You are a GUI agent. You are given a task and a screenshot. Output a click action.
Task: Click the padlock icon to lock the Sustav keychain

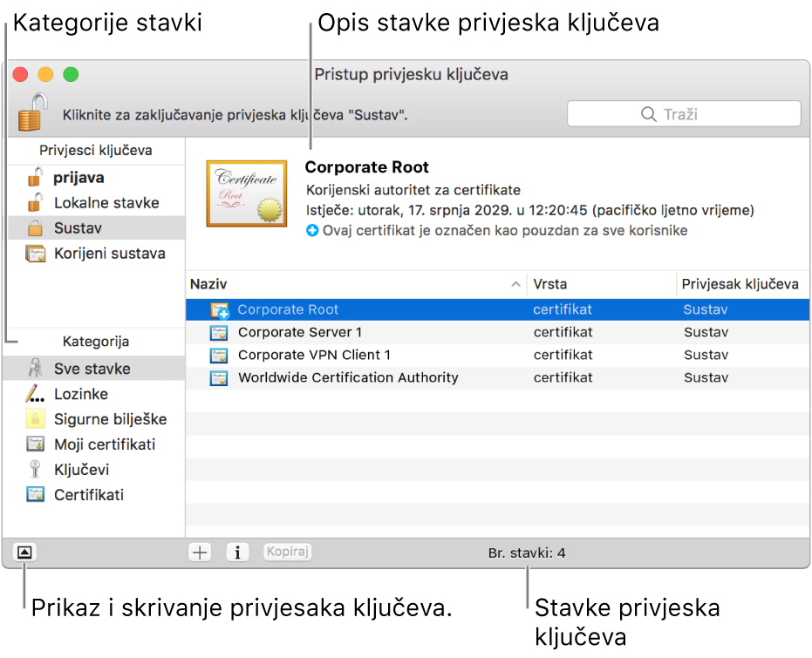click(32, 112)
